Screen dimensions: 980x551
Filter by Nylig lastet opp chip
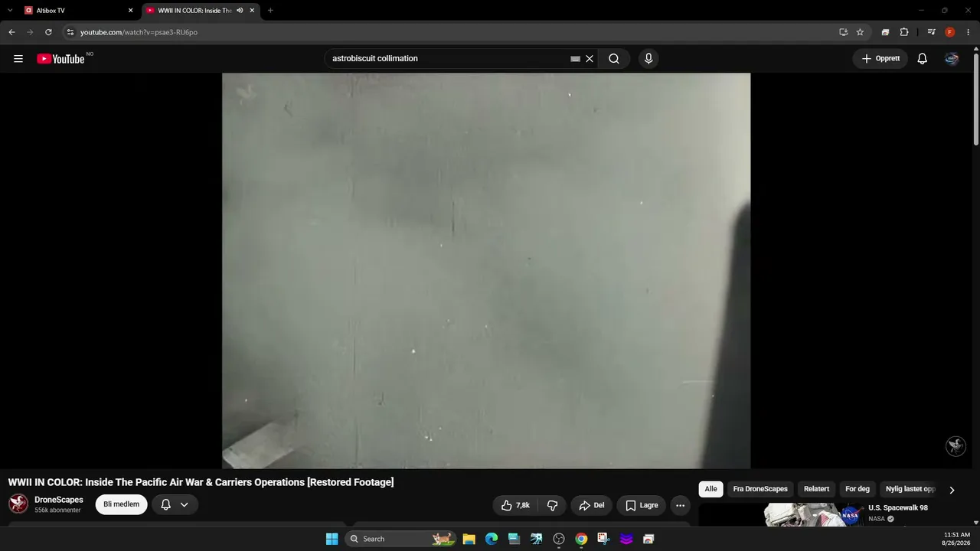[910, 489]
